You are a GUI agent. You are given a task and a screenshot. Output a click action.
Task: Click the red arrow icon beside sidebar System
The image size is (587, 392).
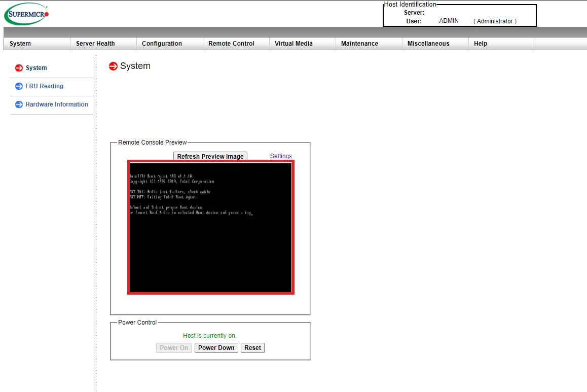click(19, 68)
